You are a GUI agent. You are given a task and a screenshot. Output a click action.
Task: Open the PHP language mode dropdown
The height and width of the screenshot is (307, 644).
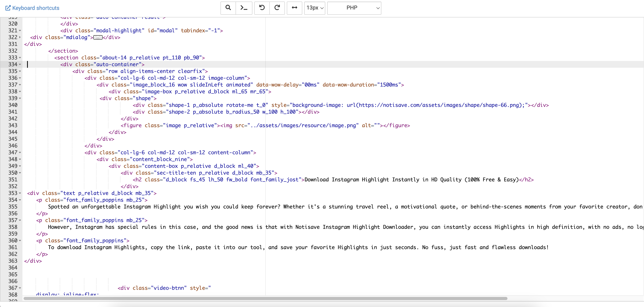pos(354,8)
